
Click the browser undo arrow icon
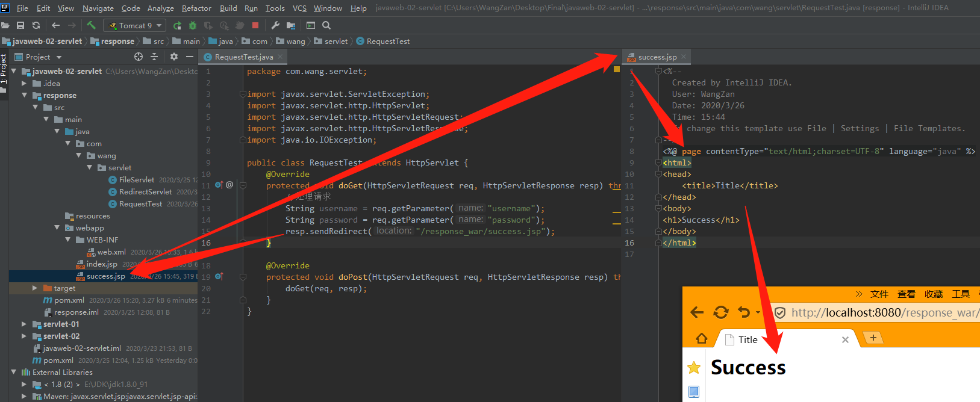(744, 312)
